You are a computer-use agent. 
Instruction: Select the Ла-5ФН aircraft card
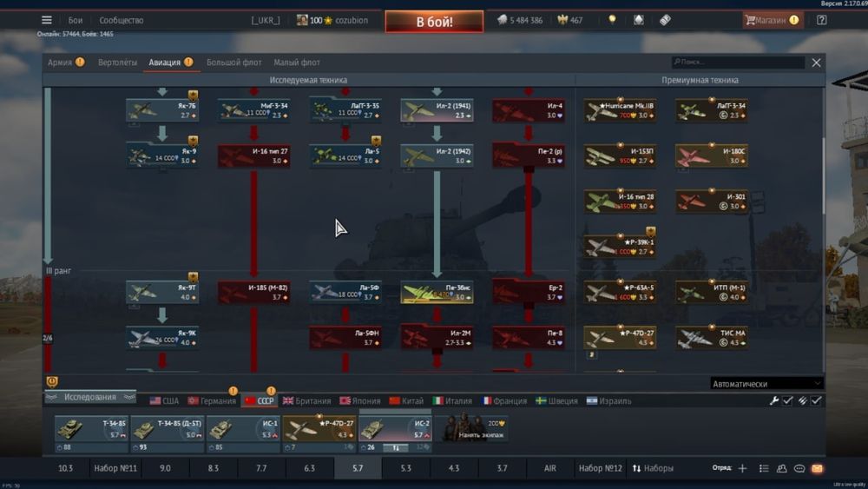(x=345, y=337)
